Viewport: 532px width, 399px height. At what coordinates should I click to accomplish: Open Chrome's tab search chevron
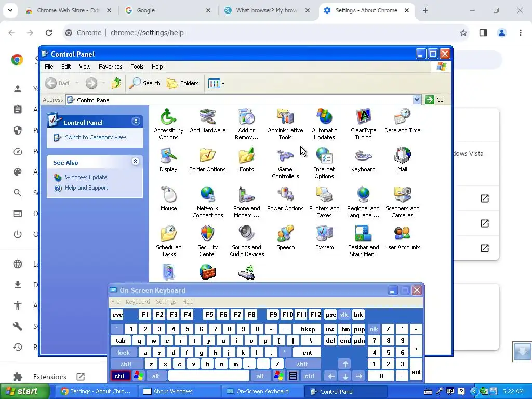coord(10,10)
